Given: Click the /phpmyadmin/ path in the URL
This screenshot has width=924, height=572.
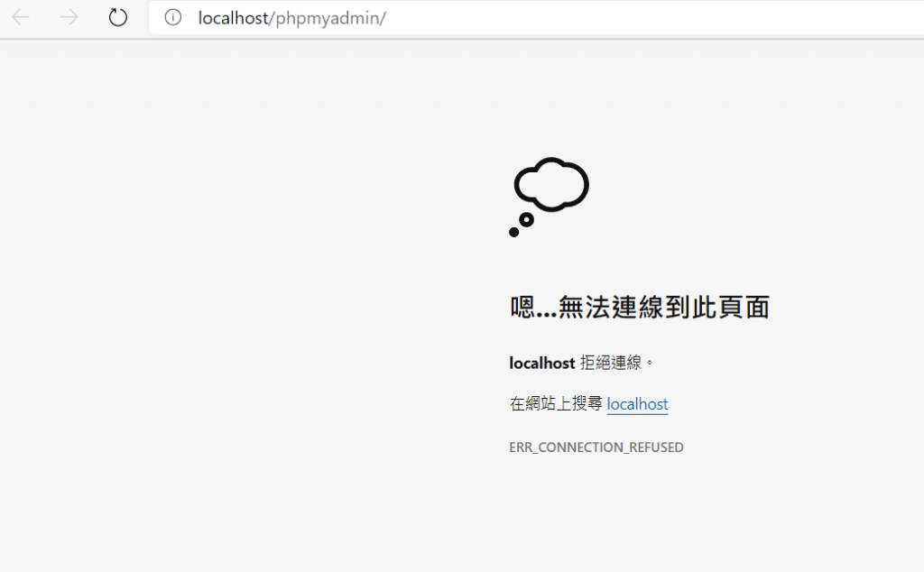Looking at the screenshot, I should pyautogui.click(x=328, y=18).
